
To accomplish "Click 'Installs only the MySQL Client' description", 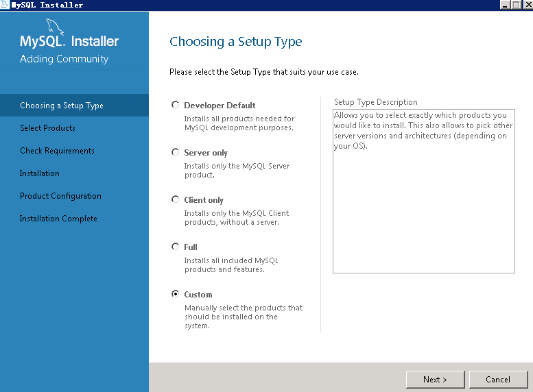I will tap(237, 217).
